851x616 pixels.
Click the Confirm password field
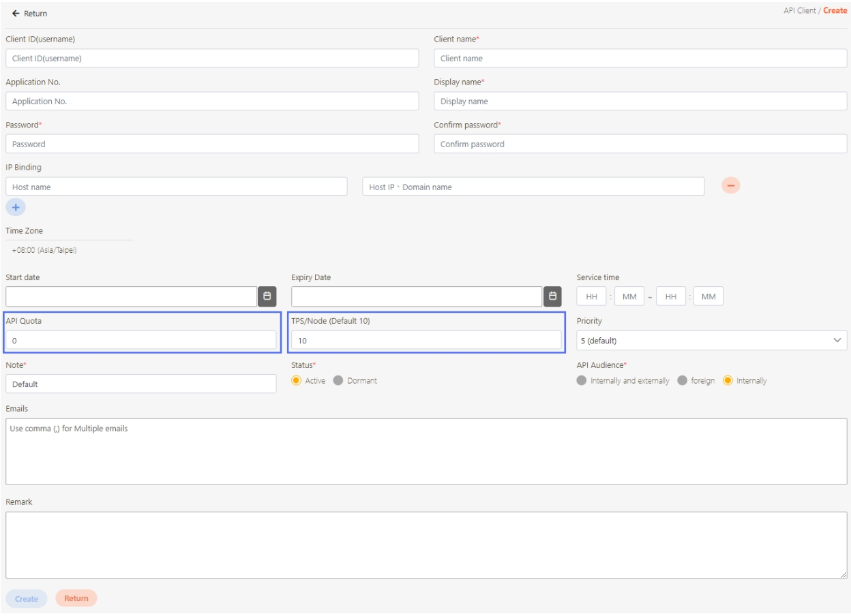(640, 144)
